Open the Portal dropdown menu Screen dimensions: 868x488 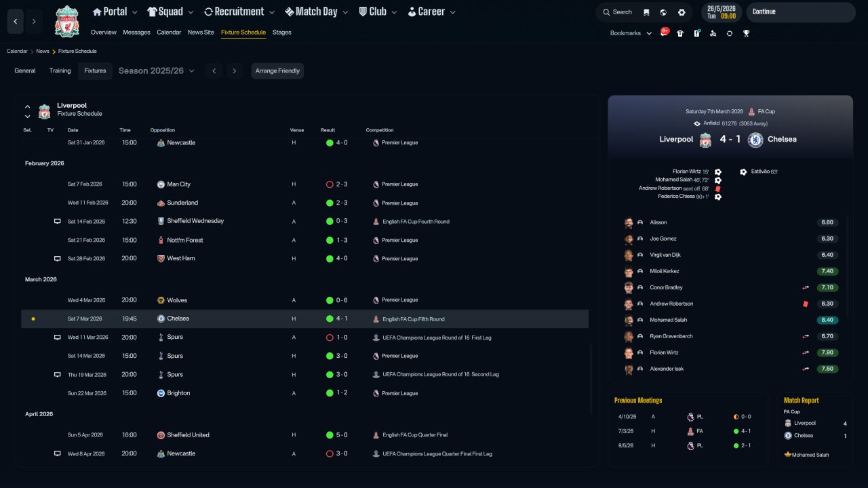click(115, 12)
